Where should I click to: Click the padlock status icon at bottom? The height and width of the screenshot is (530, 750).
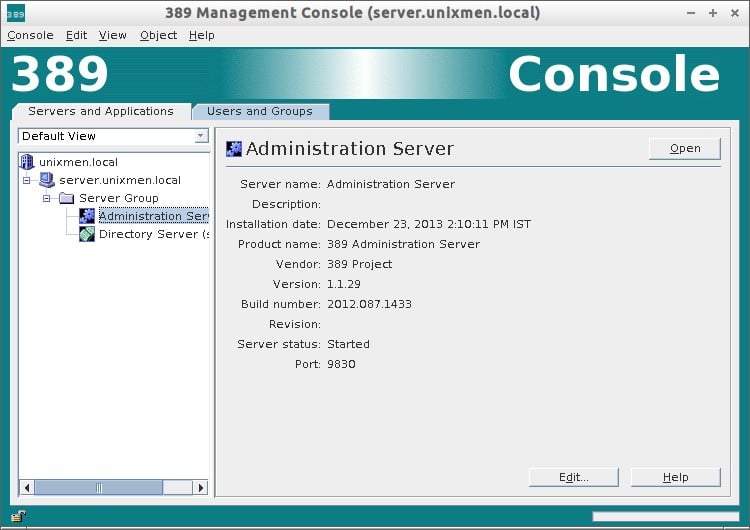pos(18,517)
